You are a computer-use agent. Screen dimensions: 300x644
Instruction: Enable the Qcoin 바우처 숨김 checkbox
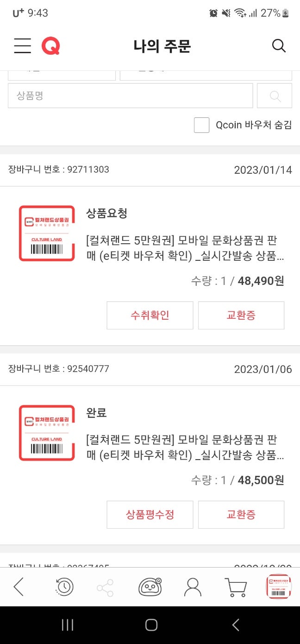(202, 125)
